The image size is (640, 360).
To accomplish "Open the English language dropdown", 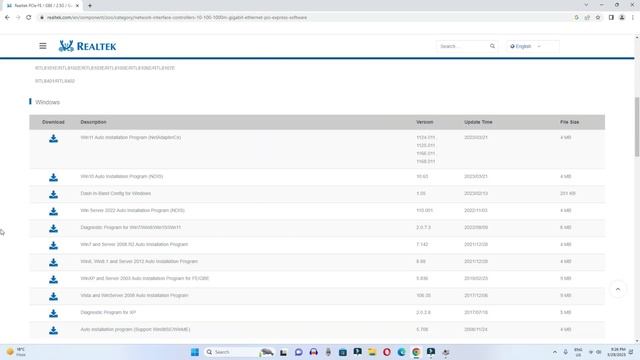I will coord(533,46).
